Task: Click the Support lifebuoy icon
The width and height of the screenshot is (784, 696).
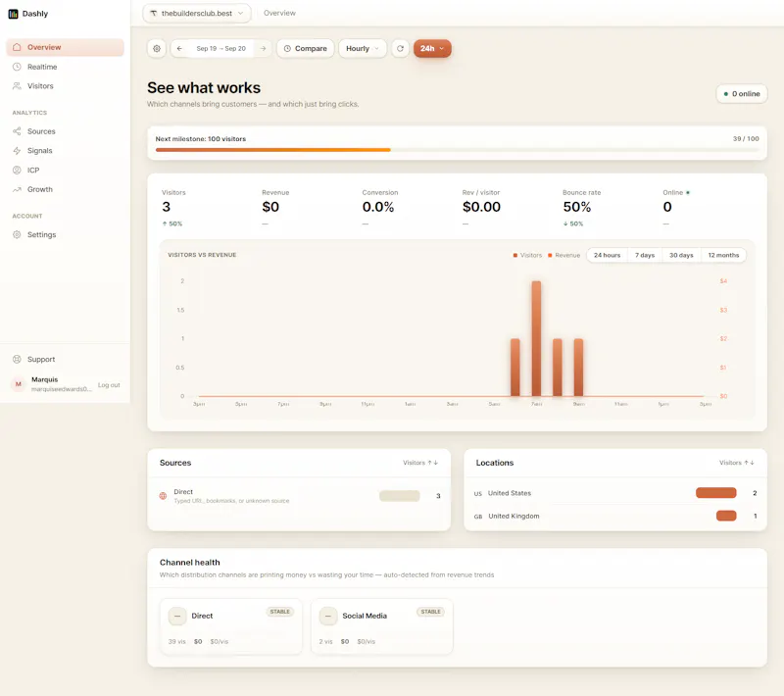Action: tap(17, 359)
